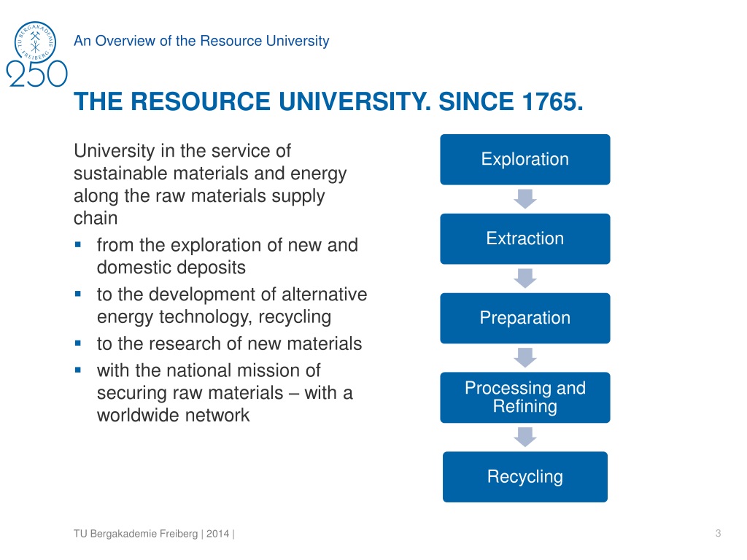This screenshot has width=747, height=560.
Task: Click the arrow between Extraction and Preparation
Action: click(525, 279)
